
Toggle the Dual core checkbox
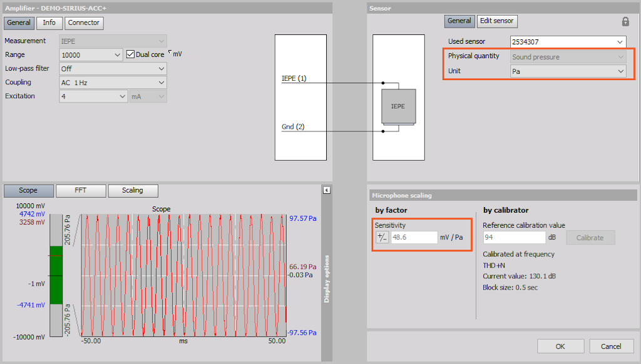tap(130, 54)
